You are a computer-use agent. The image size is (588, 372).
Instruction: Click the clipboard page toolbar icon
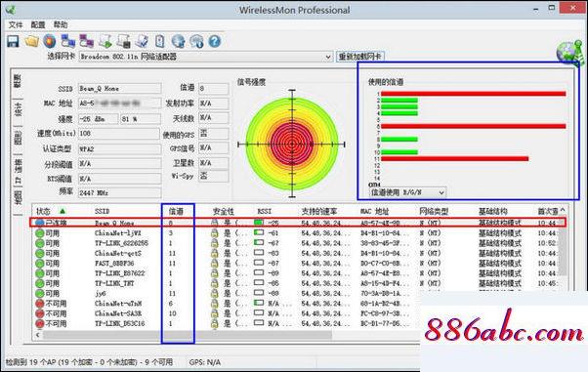tap(160, 41)
